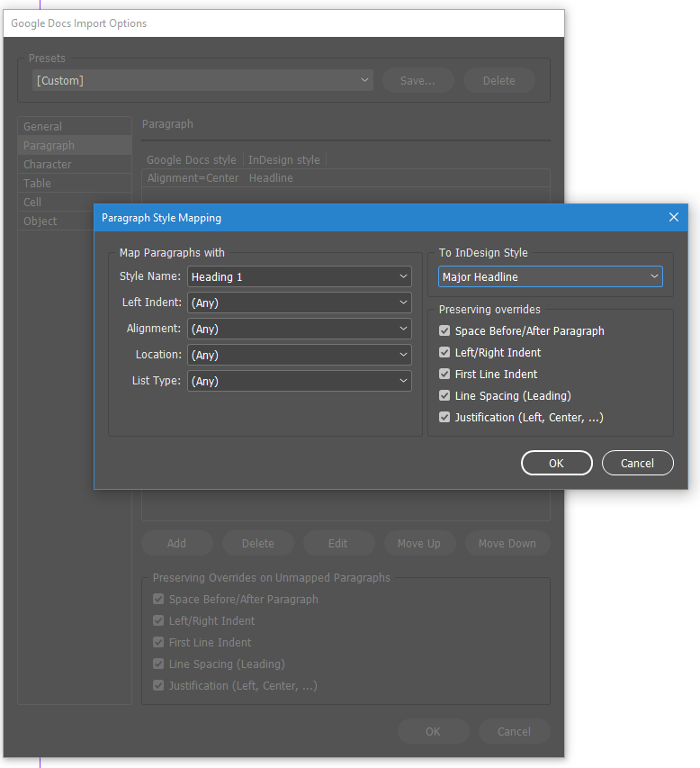Image resolution: width=700 pixels, height=768 pixels.
Task: Click the Google Docs style column header
Action: tap(192, 159)
